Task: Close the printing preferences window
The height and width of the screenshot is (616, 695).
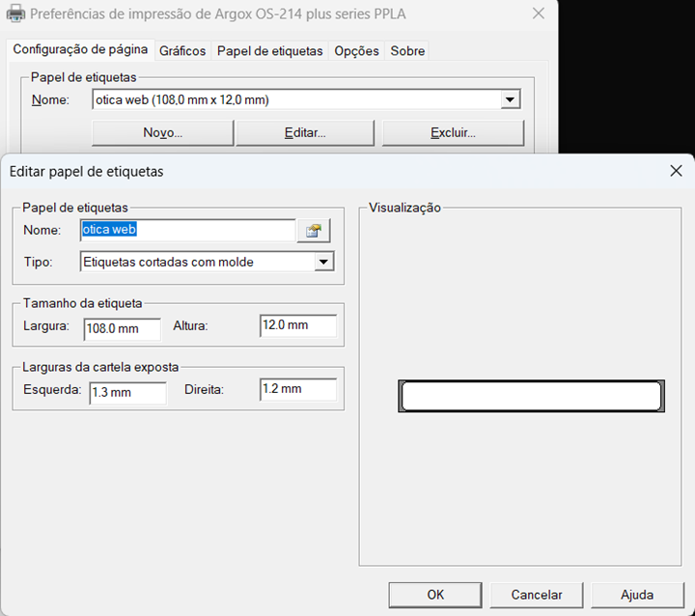Action: coord(539,14)
